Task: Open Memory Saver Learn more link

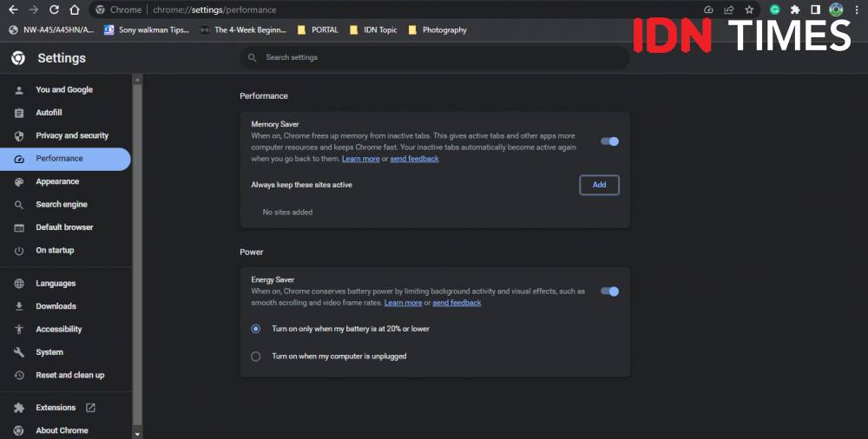Action: click(x=361, y=159)
